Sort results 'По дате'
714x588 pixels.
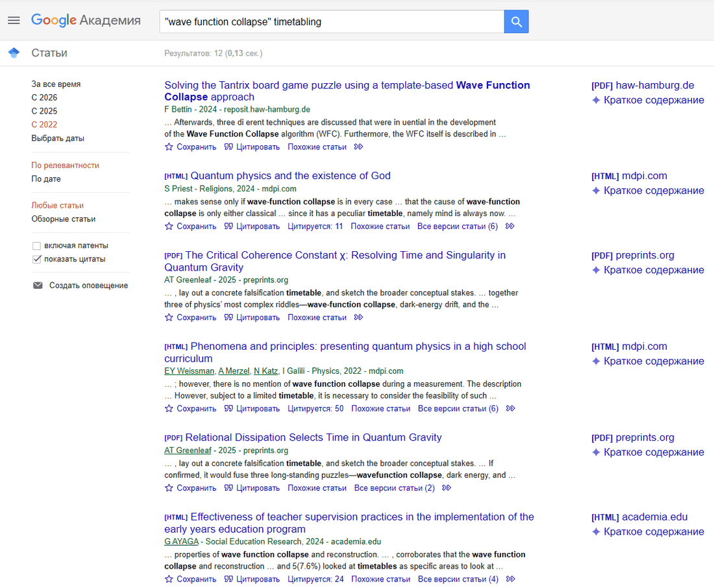pos(46,178)
